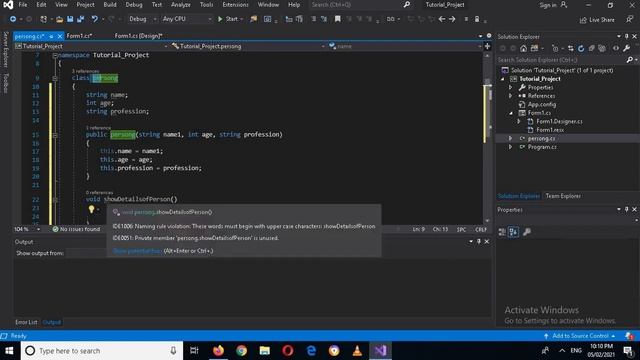
Task: Click the lightbulb quick actions icon
Action: (91, 209)
